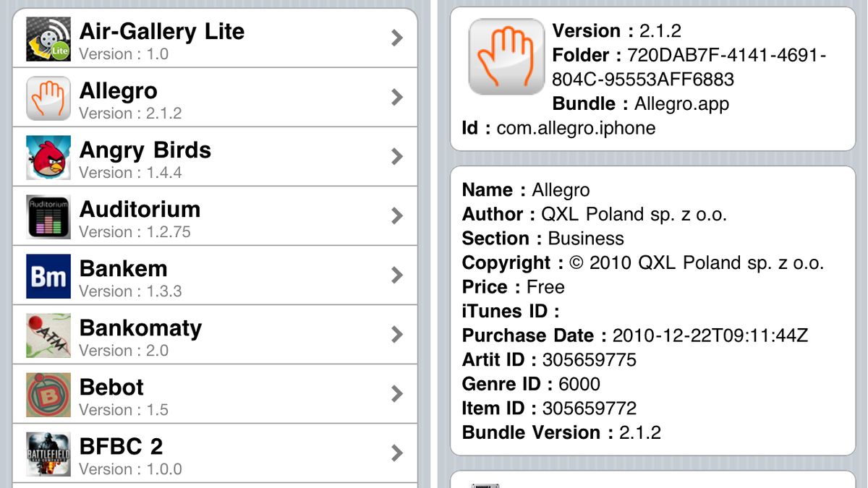Click the large Allegro icon in details
The image size is (868, 488).
[506, 56]
